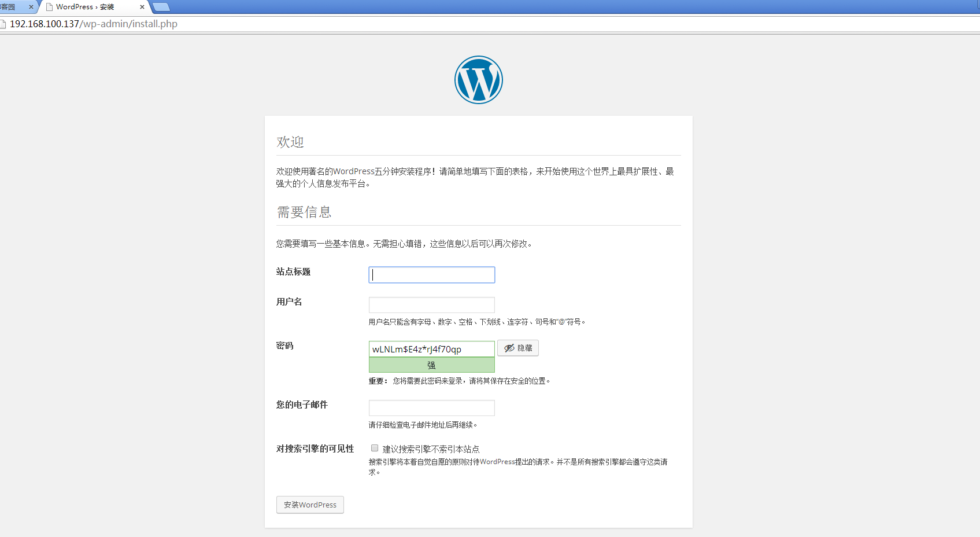
Task: Click the 对搜索引擎的可见性 label
Action: click(x=315, y=448)
